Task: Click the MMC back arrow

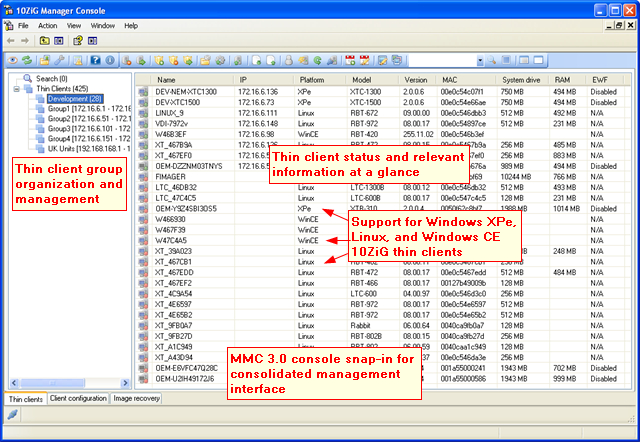Action: pos(11,40)
